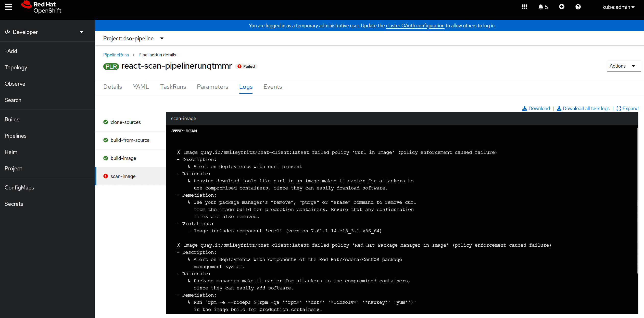
Task: Select the Logs tab
Action: [x=246, y=87]
